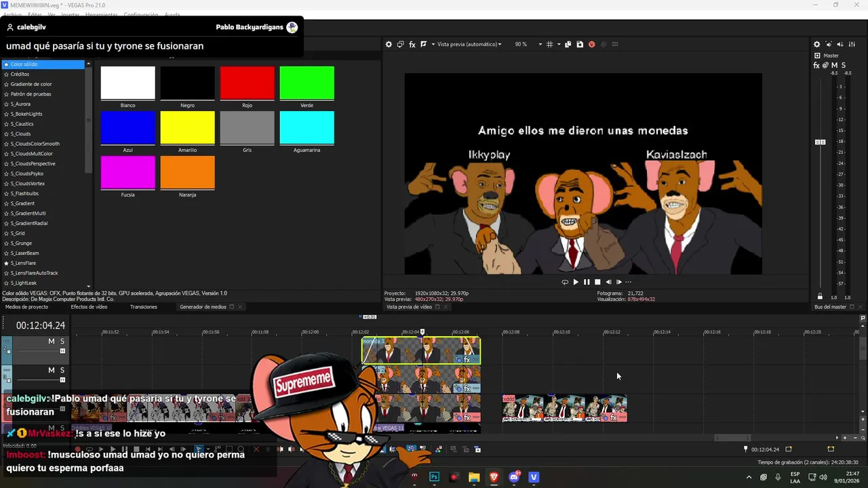Click the external monitor preview icon
Image resolution: width=868 pixels, height=488 pixels.
tap(400, 44)
